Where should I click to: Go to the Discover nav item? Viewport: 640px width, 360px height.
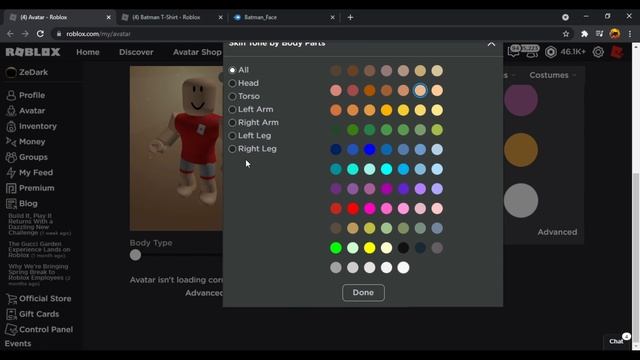pos(136,52)
